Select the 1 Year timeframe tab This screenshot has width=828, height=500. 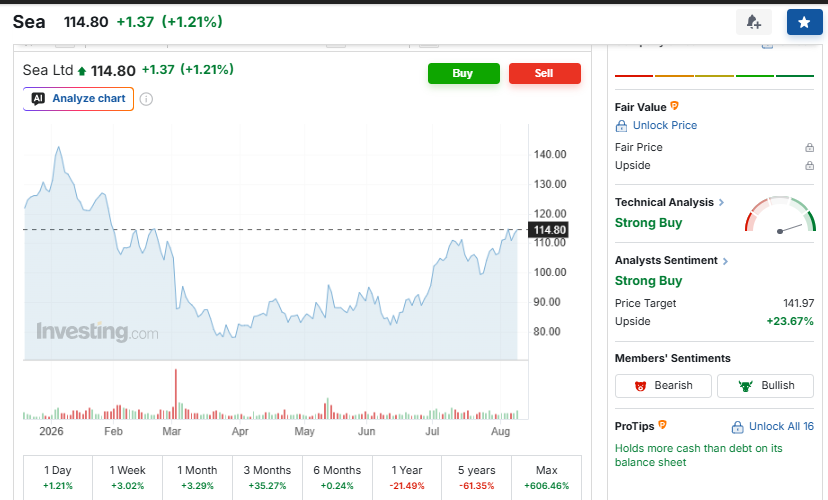point(407,477)
